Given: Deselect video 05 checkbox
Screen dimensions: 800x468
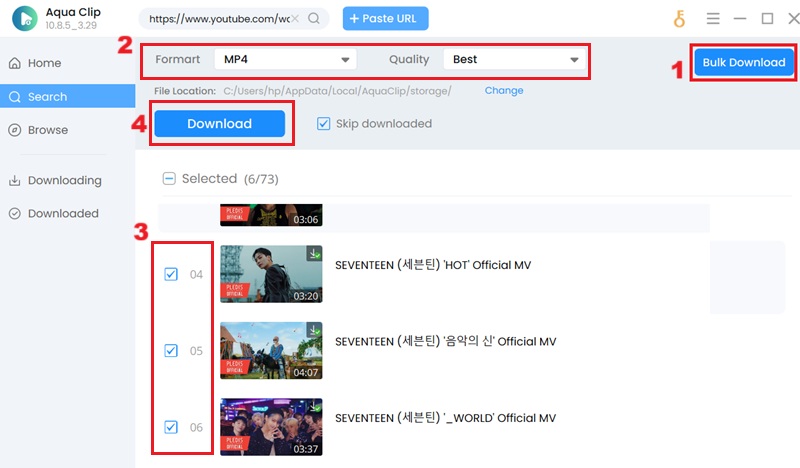Looking at the screenshot, I should coord(171,351).
